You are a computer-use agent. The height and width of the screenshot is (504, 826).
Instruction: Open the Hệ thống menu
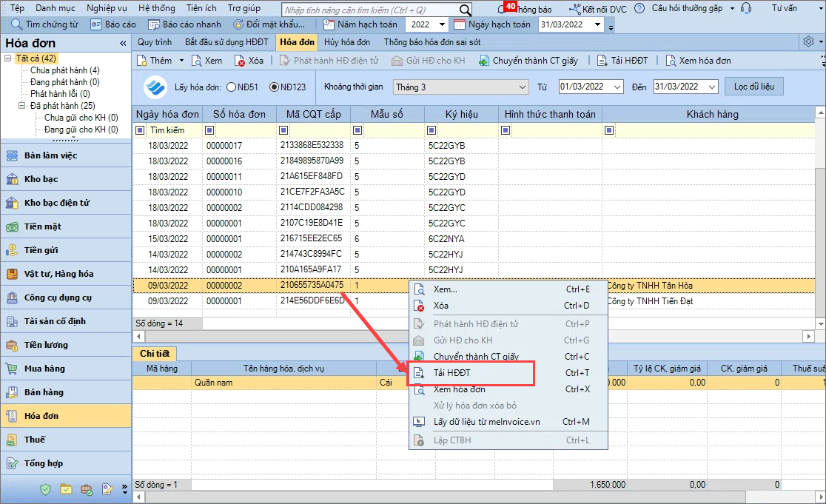click(156, 8)
